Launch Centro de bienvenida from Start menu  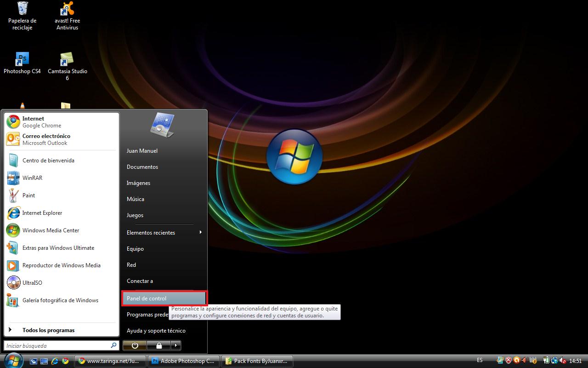(62, 161)
